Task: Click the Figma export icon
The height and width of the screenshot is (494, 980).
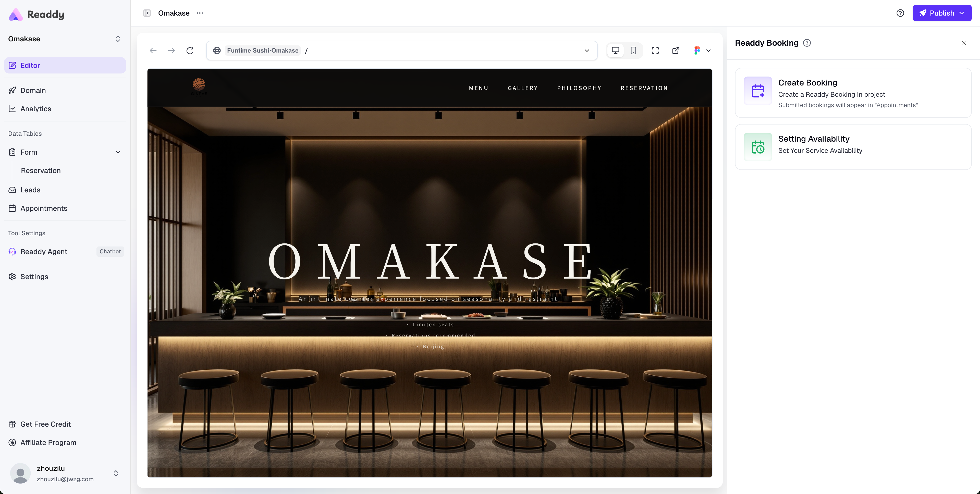Action: [x=697, y=50]
